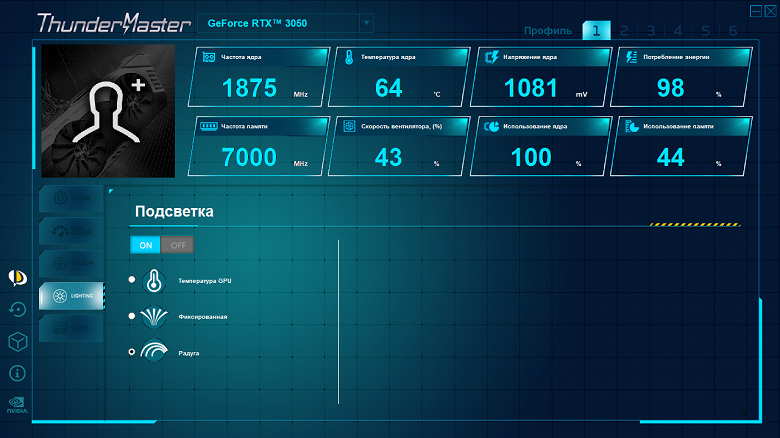Viewport: 780px width, 438px height.
Task: Click the chart icon in Использование памяти card
Action: pyautogui.click(x=632, y=126)
